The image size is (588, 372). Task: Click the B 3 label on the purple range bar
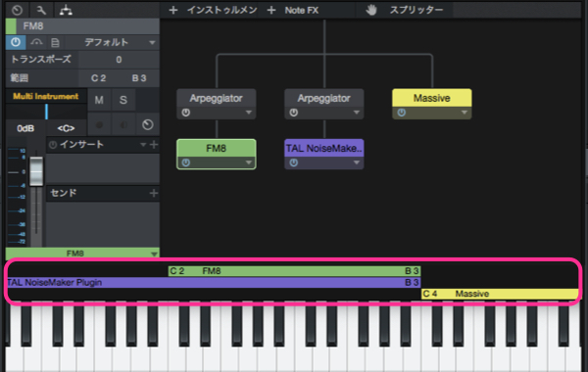click(x=412, y=282)
